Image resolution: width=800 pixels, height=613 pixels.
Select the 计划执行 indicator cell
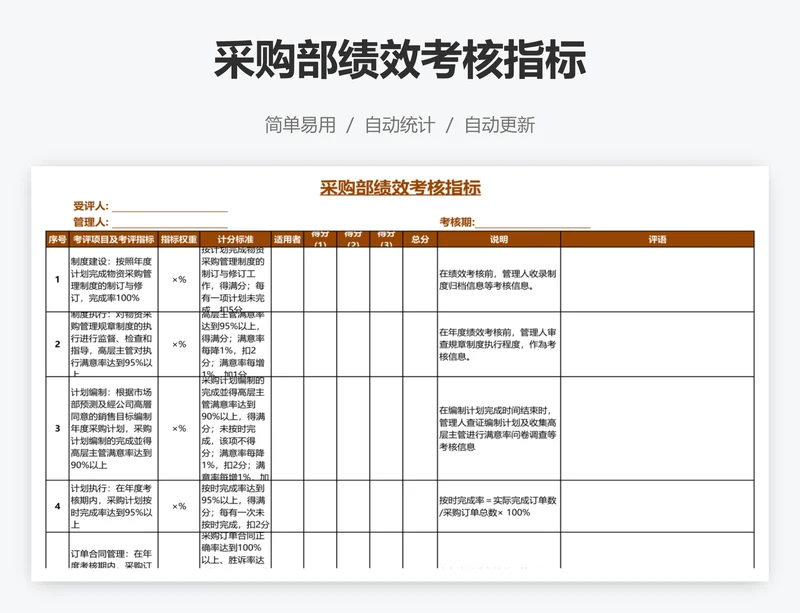click(x=114, y=506)
